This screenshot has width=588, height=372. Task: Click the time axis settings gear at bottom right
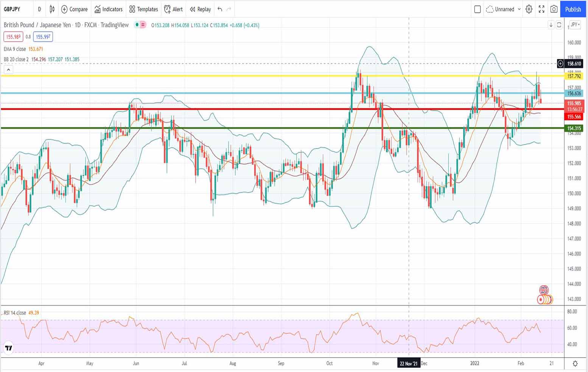pos(575,363)
